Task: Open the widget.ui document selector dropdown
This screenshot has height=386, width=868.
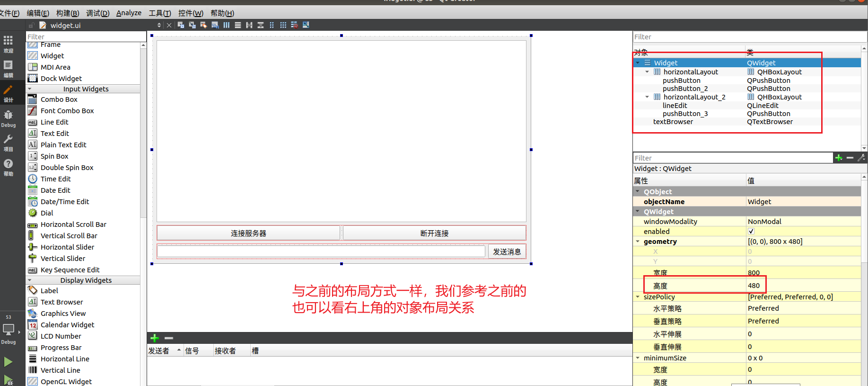Action: tap(159, 25)
